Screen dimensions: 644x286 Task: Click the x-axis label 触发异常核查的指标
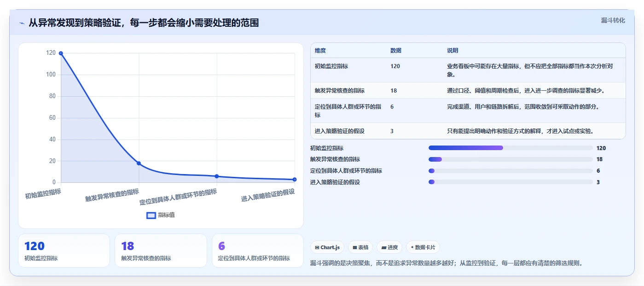112,195
